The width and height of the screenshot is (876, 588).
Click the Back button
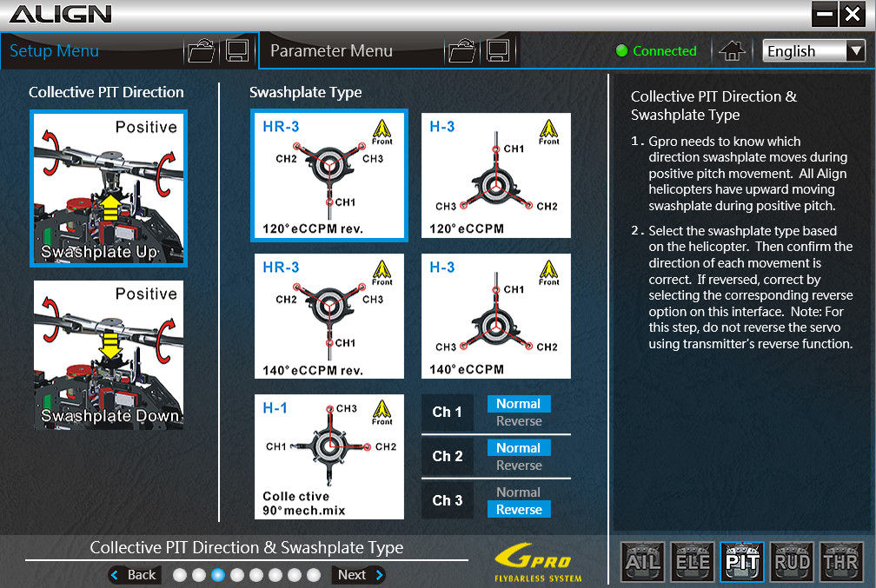[135, 575]
